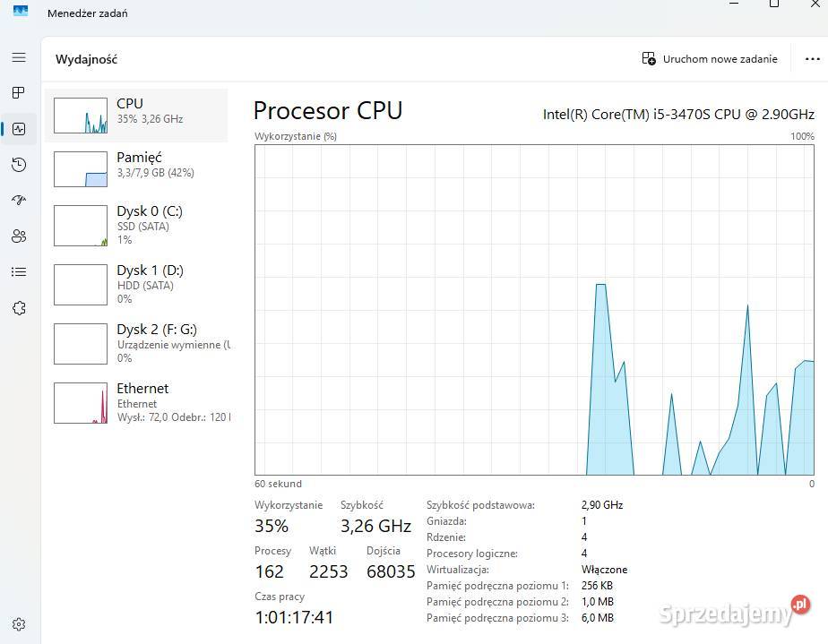The width and height of the screenshot is (828, 644).
Task: Open the more options (...) menu
Action: point(814,58)
